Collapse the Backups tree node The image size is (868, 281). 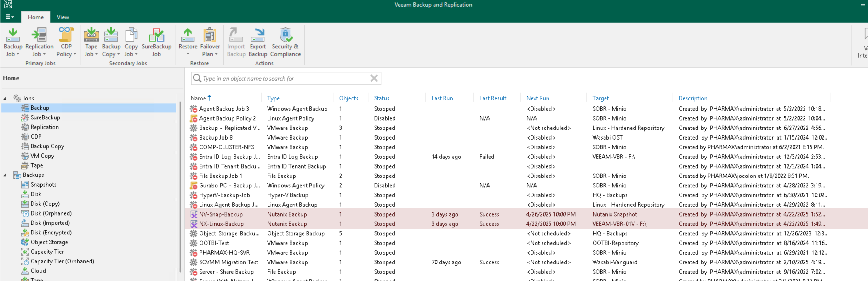pyautogui.click(x=5, y=175)
